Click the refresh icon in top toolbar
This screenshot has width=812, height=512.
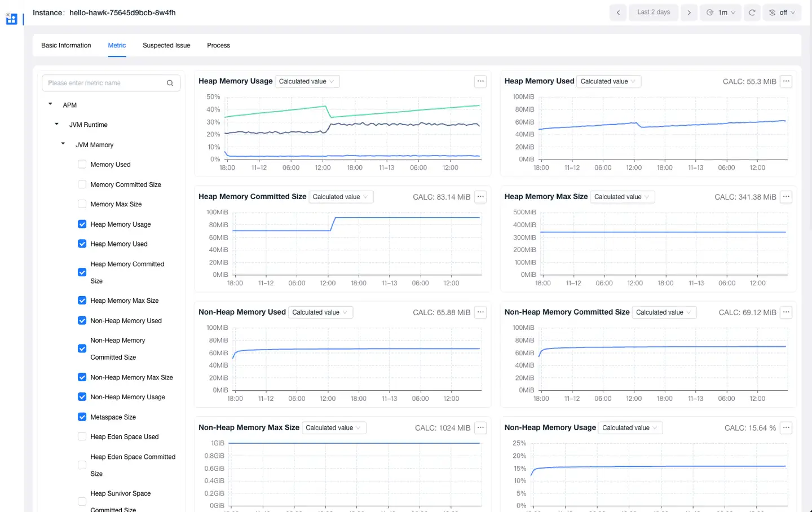pos(752,12)
